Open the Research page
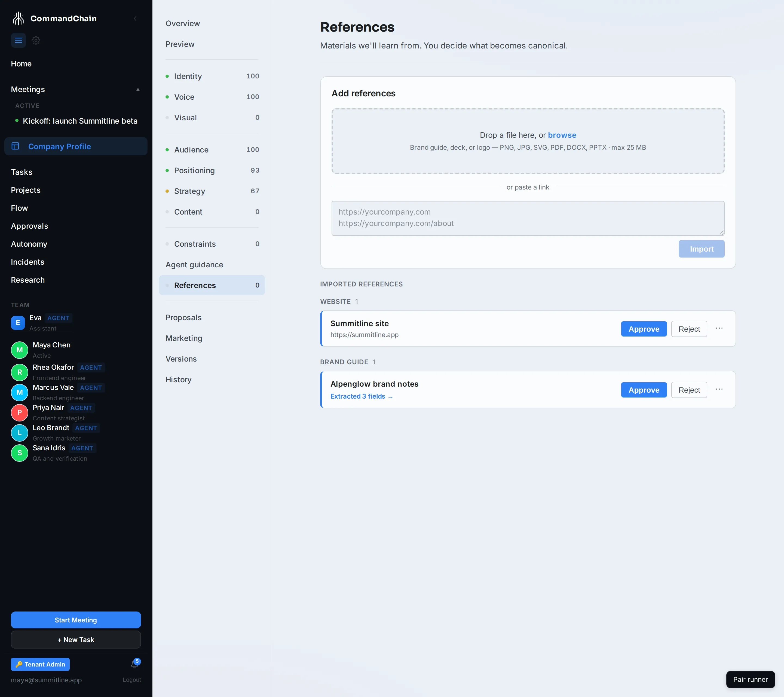Image resolution: width=784 pixels, height=697 pixels. pyautogui.click(x=27, y=280)
